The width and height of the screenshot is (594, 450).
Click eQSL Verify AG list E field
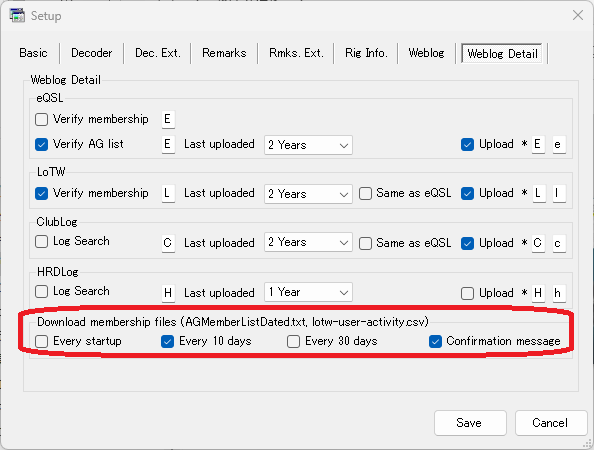[168, 144]
